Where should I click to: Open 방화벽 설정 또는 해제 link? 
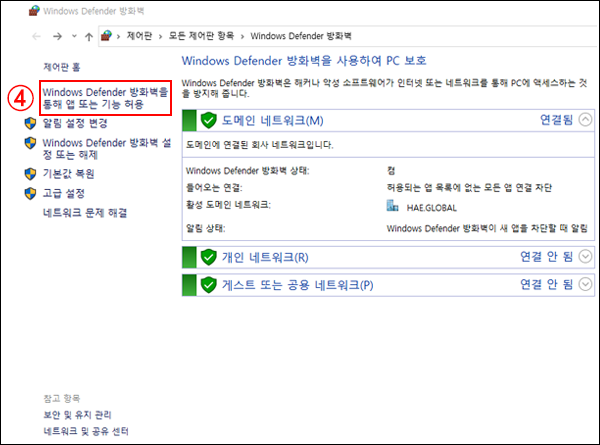pyautogui.click(x=107, y=148)
